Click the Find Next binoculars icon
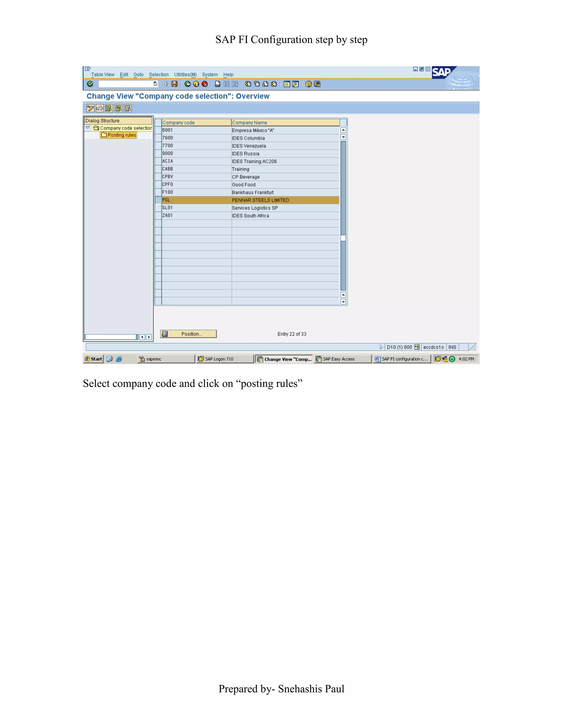The image size is (563, 728). pyautogui.click(x=235, y=84)
